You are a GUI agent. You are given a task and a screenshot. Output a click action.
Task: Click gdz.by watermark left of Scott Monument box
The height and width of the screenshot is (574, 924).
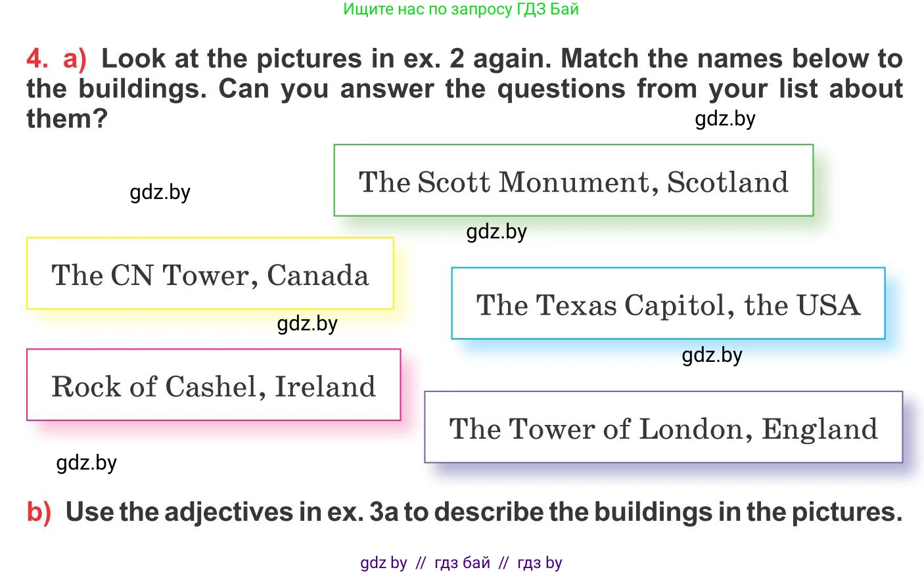[x=160, y=192]
